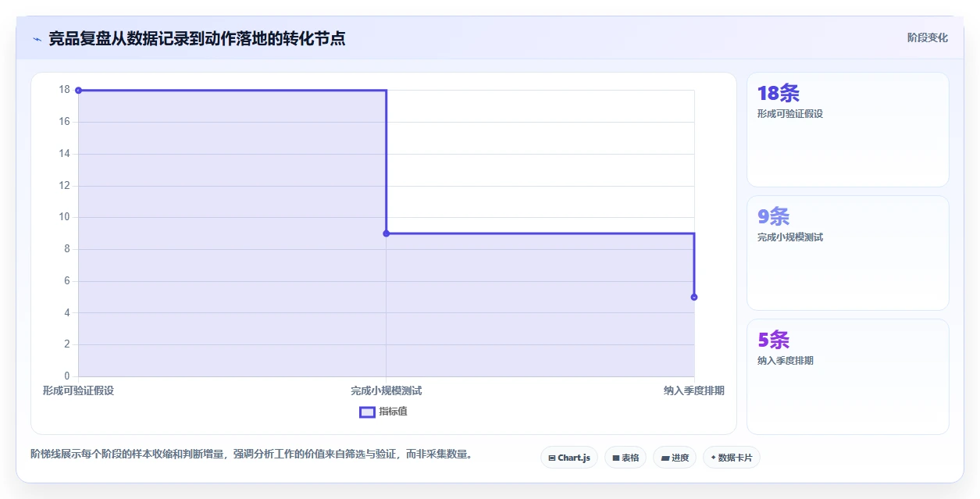Click the icon inside the 进度 tag
This screenshot has width=980, height=499.
[x=665, y=458]
